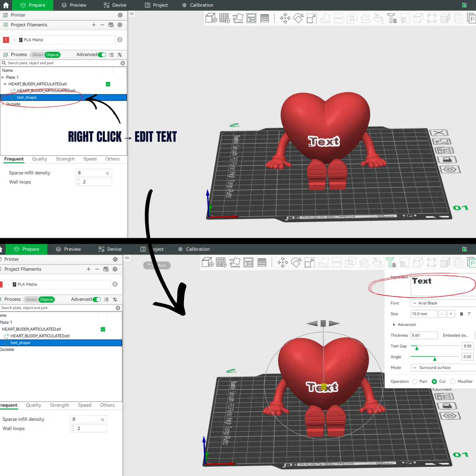Click PLA Matte edit icon in top screenshot
The width and height of the screenshot is (476, 476).
(x=120, y=40)
